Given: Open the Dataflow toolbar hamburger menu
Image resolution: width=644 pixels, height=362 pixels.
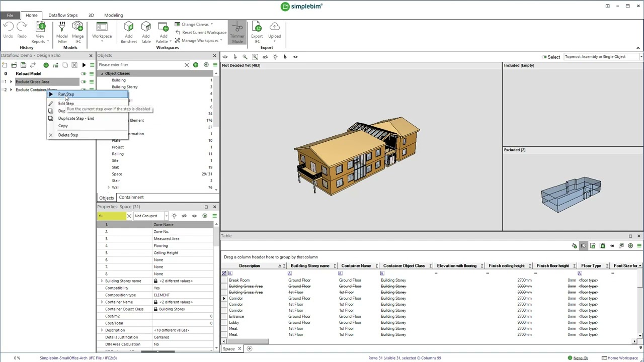Looking at the screenshot, I should [x=92, y=65].
